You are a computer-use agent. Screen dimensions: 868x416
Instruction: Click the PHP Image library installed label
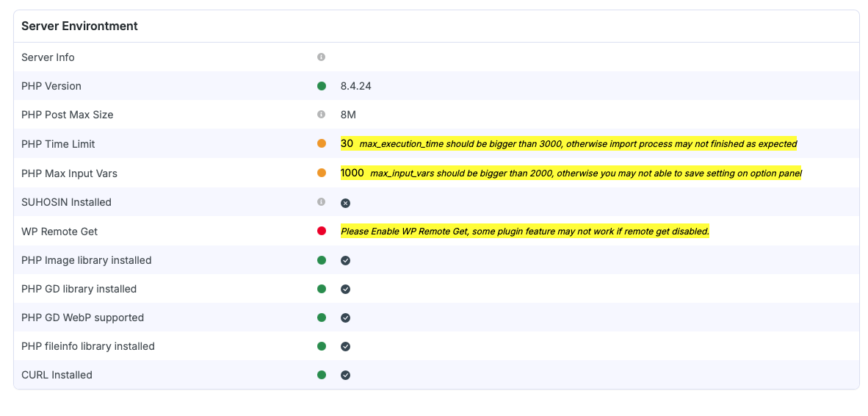point(87,259)
